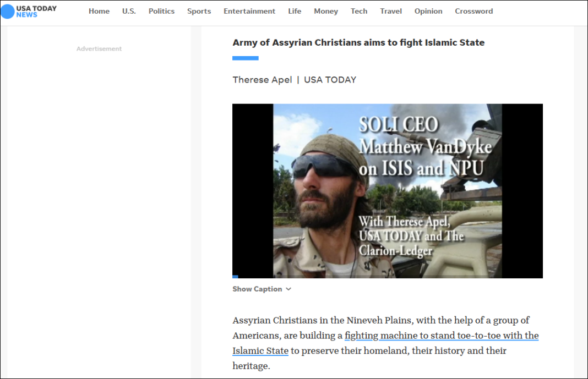Click the USA Today blue circle logo
Screen dimensions: 588x379
pyautogui.click(x=8, y=12)
